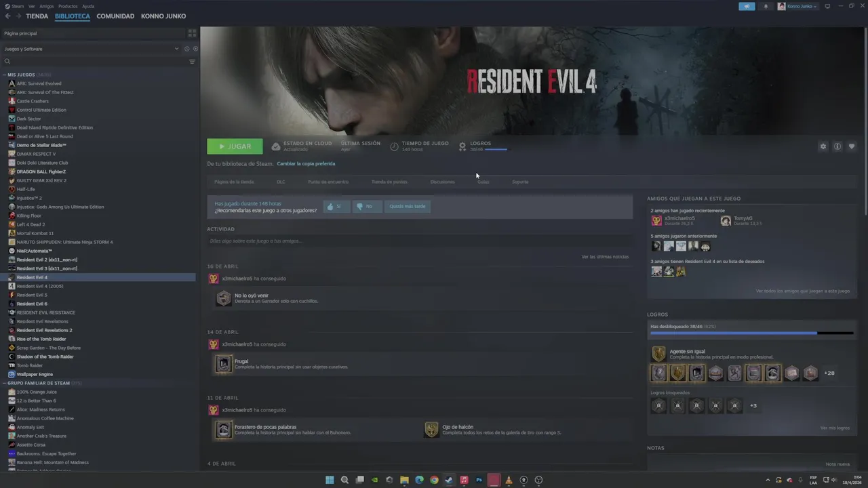The image size is (868, 488).
Task: Open the KONNO JUNKO profile section
Action: coord(163,16)
